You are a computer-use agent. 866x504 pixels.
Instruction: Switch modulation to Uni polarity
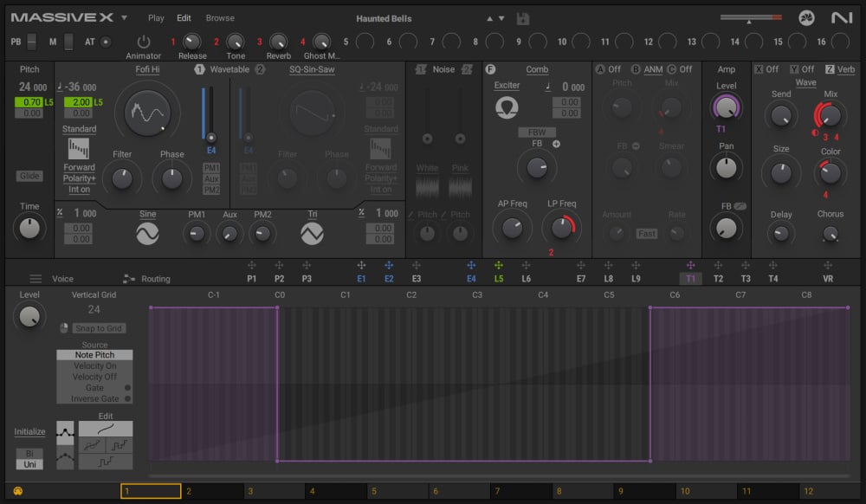[x=29, y=464]
